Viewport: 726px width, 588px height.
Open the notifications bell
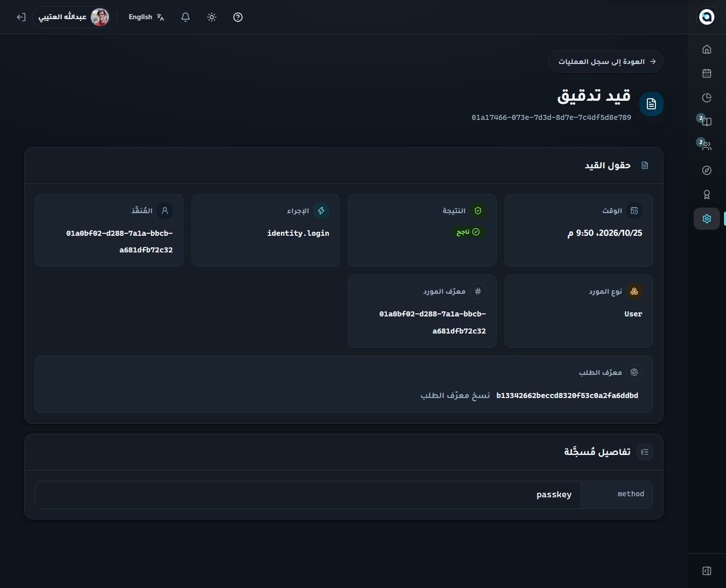point(186,17)
